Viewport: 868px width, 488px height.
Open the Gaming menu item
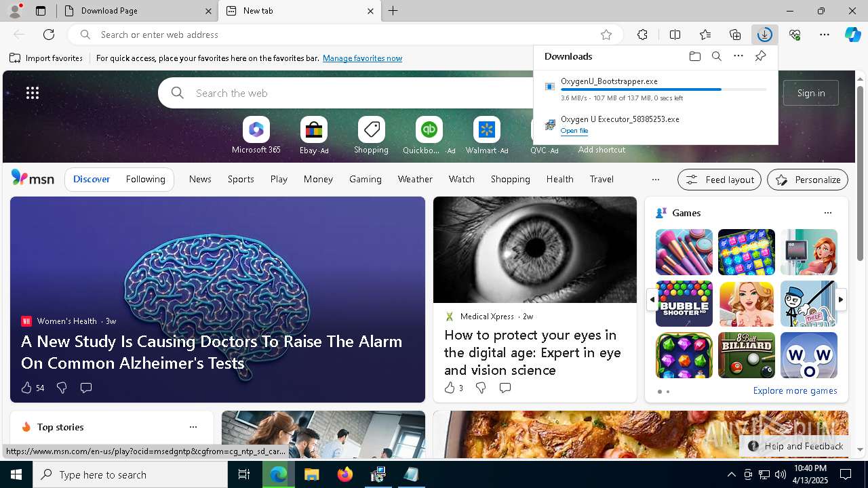pyautogui.click(x=366, y=179)
